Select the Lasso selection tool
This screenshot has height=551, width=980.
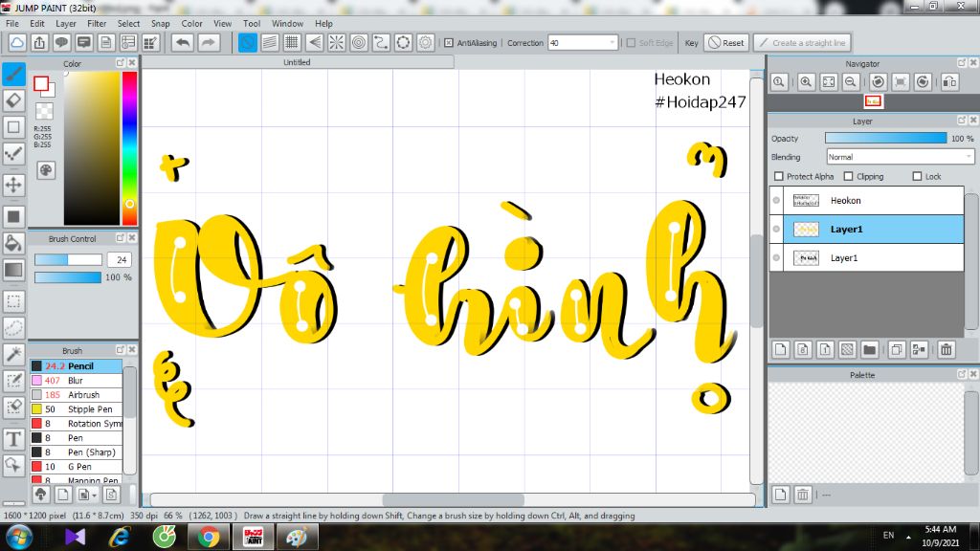tap(13, 327)
